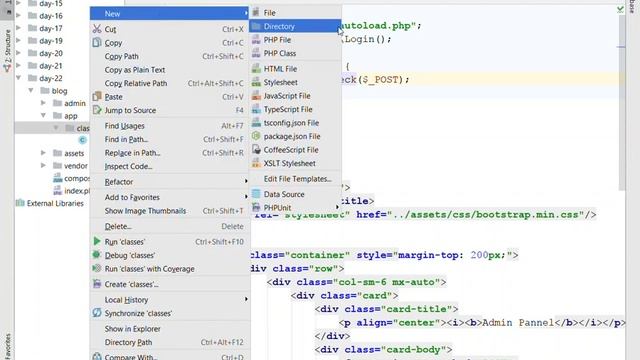The image size is (640, 360).
Task: Click the TypeScript File icon
Action: coord(256,109)
